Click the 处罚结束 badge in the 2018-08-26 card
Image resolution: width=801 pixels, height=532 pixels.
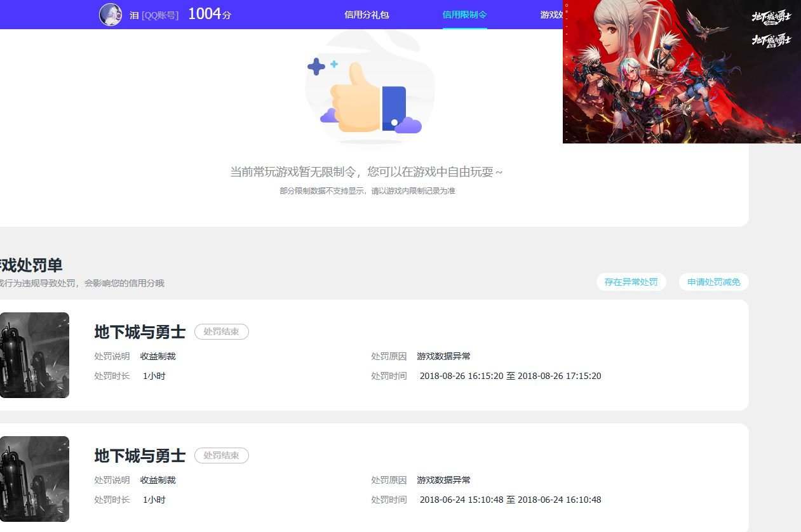point(222,331)
